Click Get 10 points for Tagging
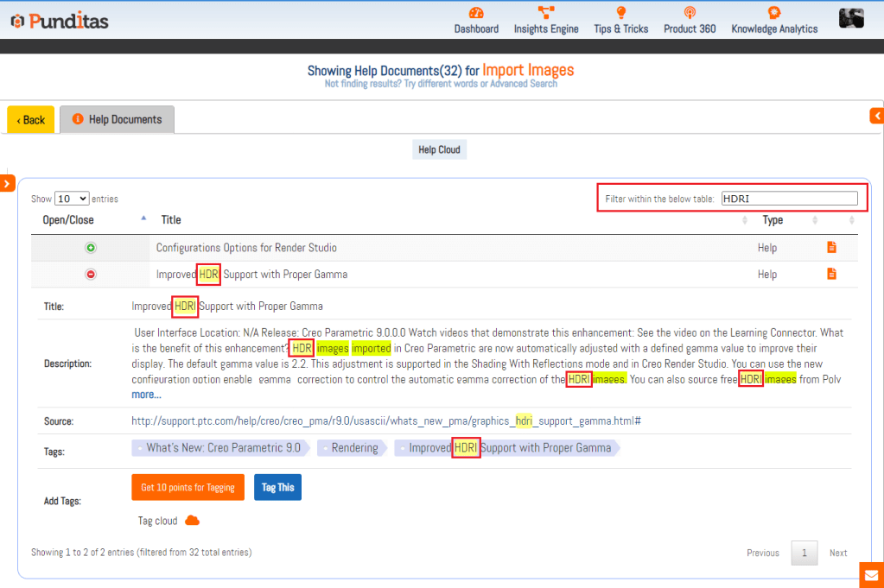 point(188,487)
